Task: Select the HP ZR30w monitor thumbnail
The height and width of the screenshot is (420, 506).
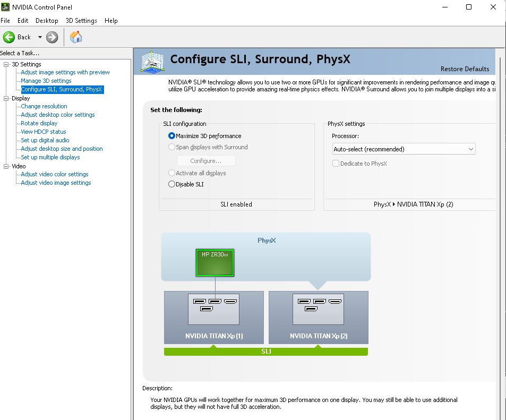Action: 215,263
